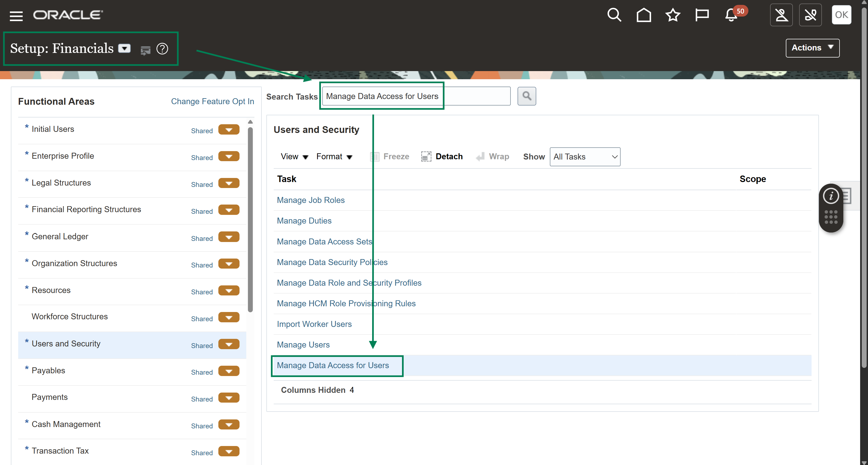Expand the Resources row dropdown
Screen dimensions: 868x465
click(x=229, y=291)
